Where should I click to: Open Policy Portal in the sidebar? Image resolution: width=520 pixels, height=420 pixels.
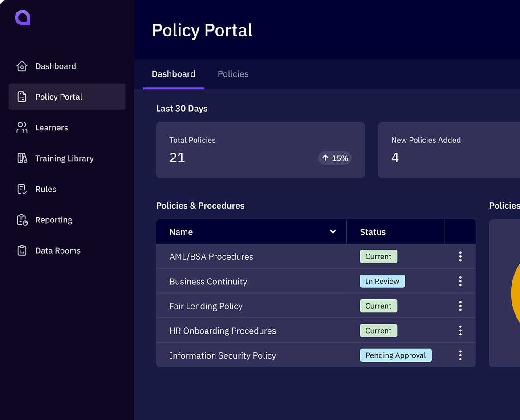coord(67,97)
